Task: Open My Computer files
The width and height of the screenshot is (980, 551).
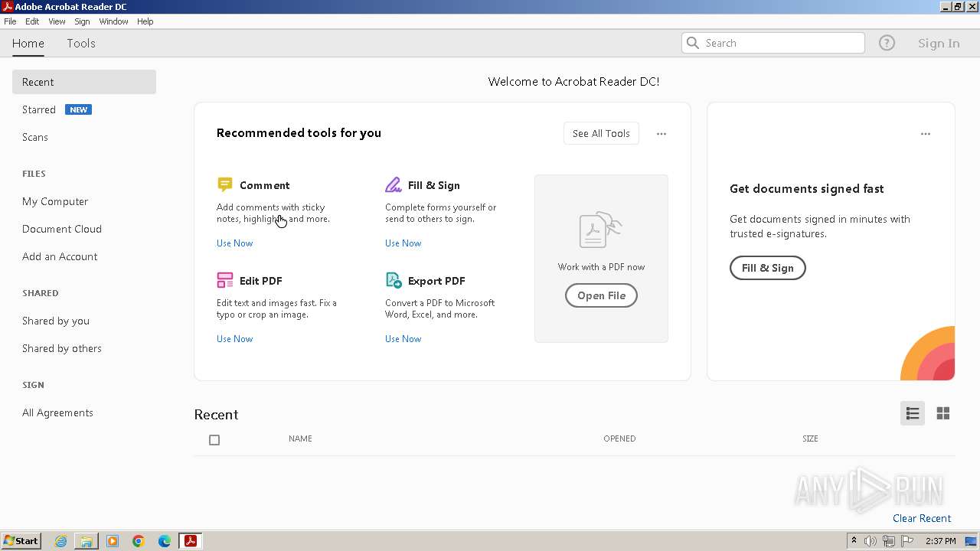Action: [55, 201]
